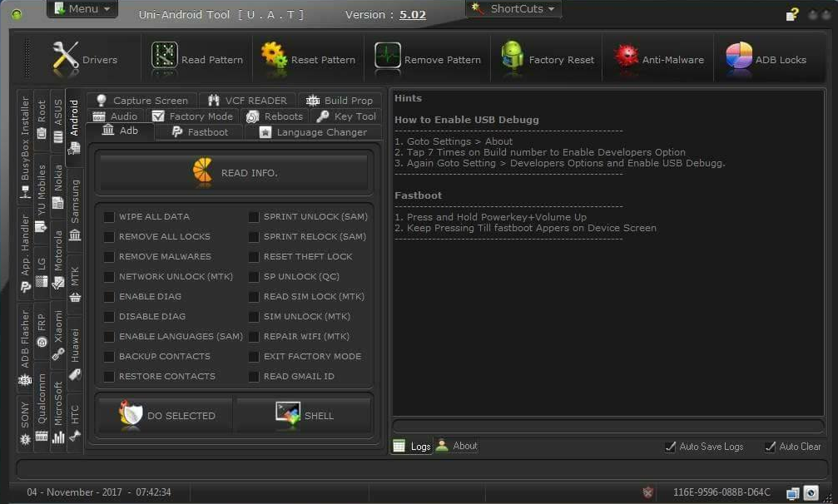The height and width of the screenshot is (504, 838).
Task: Open the About tab
Action: 456,445
